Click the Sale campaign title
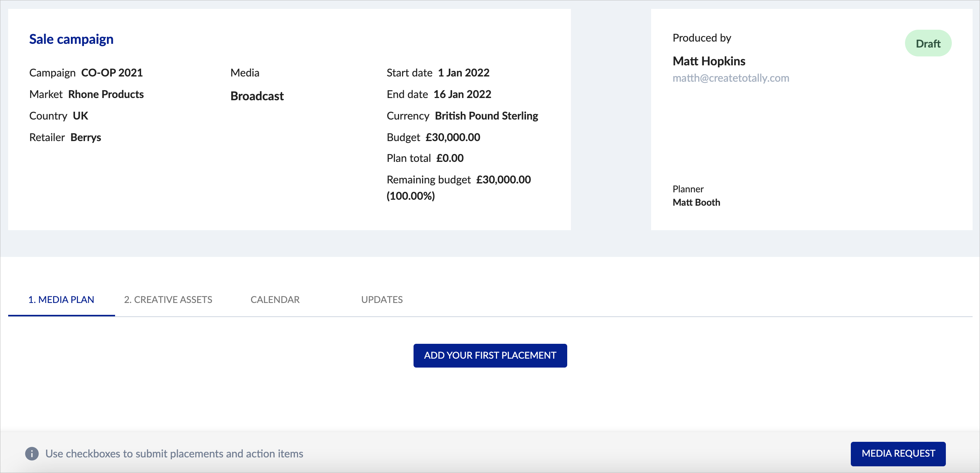The height and width of the screenshot is (473, 980). (72, 39)
